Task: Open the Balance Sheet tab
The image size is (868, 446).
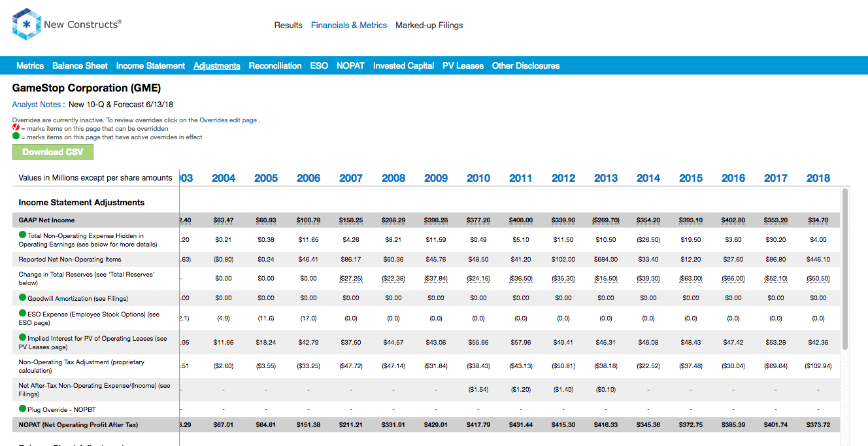Action: coord(80,65)
